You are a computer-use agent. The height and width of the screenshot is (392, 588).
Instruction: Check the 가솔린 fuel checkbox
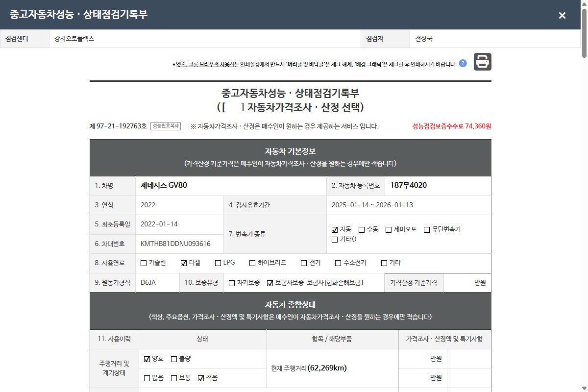(144, 263)
